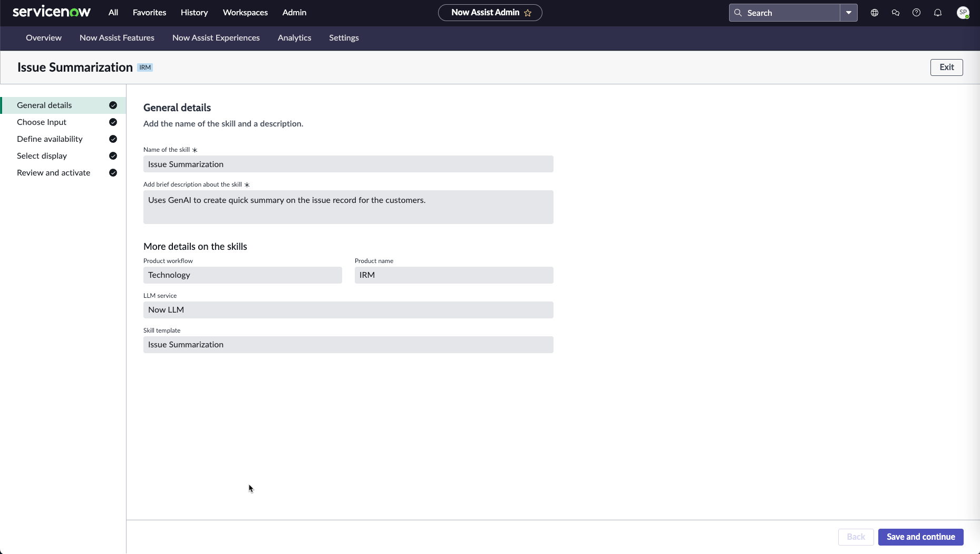980x554 pixels.
Task: Open the Workspaces menu
Action: point(245,13)
